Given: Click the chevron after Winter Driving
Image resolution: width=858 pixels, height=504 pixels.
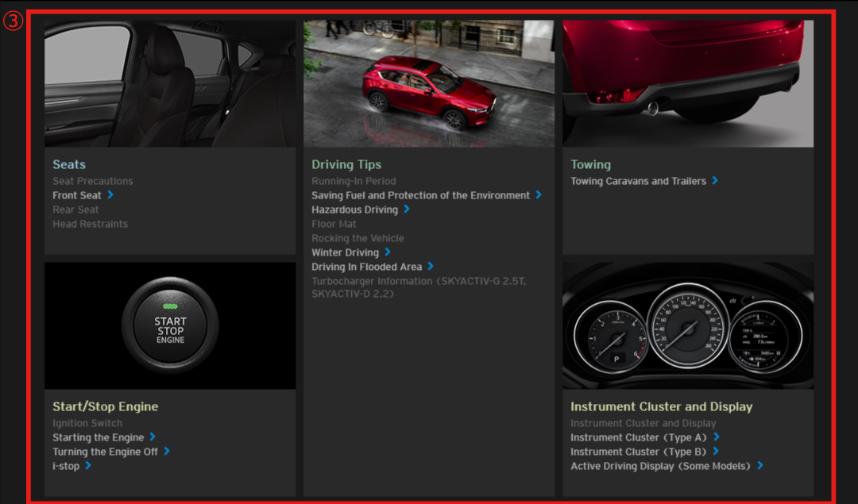Looking at the screenshot, I should 388,252.
